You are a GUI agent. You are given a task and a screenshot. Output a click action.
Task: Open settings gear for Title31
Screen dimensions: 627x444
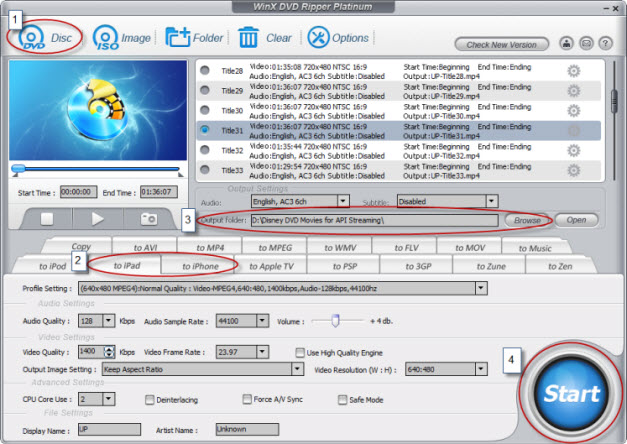click(x=574, y=131)
